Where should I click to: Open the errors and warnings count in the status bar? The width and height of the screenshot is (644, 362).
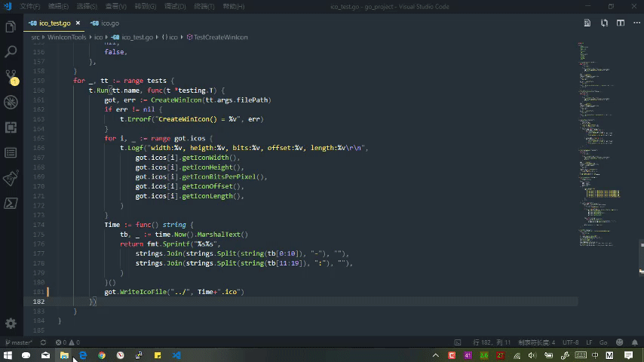pyautogui.click(x=68, y=342)
